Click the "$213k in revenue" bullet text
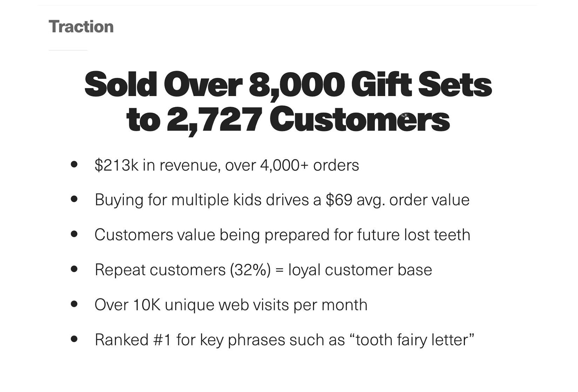The height and width of the screenshot is (392, 578). [x=227, y=165]
